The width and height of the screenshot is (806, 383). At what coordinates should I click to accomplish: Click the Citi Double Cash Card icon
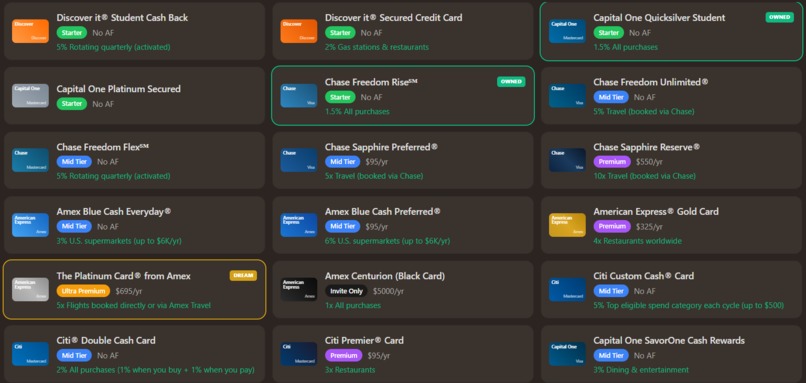tap(30, 354)
